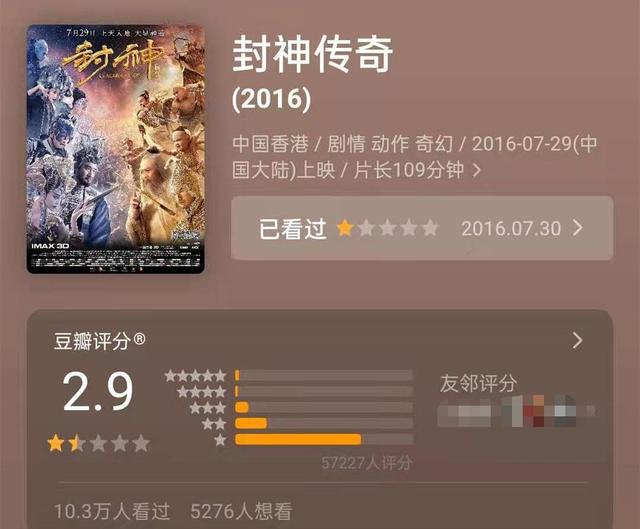Open the 友邻评分 friends rating section
Screen dimensions: 640x529
[x=478, y=383]
